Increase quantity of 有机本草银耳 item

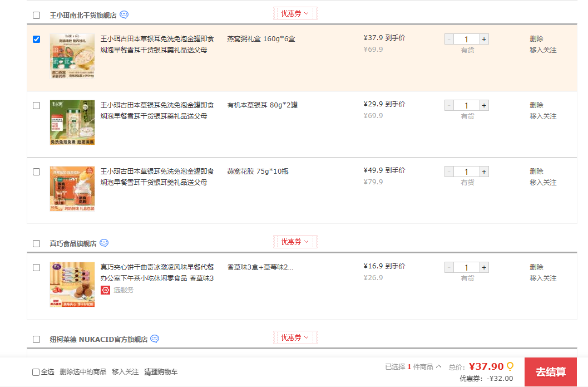(484, 105)
